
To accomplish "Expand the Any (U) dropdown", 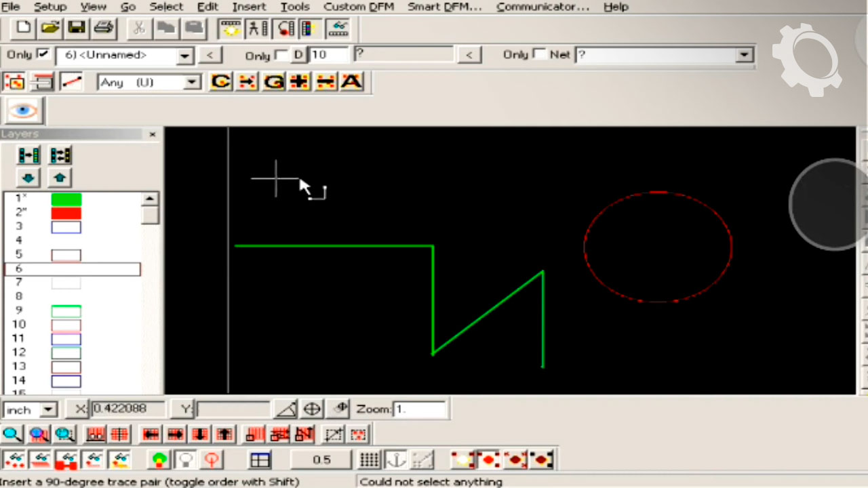I will [193, 83].
